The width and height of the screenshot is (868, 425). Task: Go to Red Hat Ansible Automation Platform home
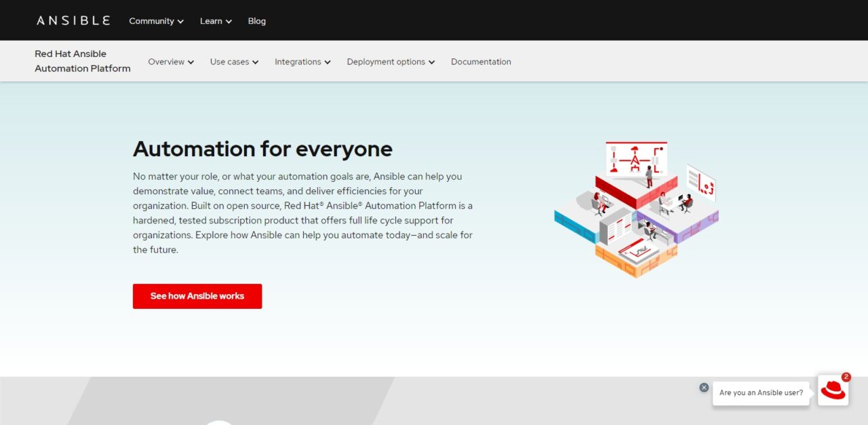(83, 61)
